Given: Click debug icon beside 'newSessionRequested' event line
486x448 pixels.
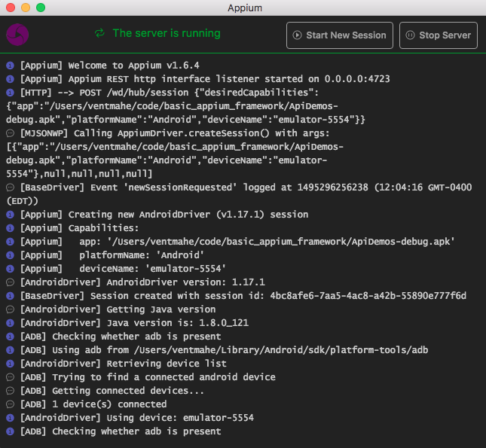Looking at the screenshot, I should (x=10, y=187).
